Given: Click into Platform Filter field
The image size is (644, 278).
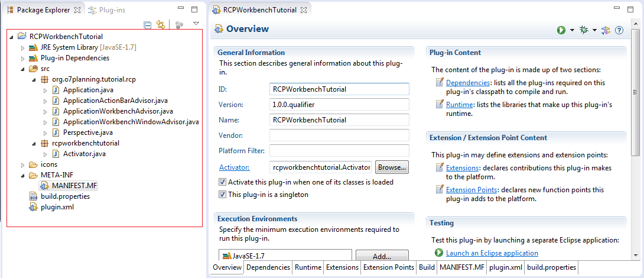Looking at the screenshot, I should coord(339,150).
